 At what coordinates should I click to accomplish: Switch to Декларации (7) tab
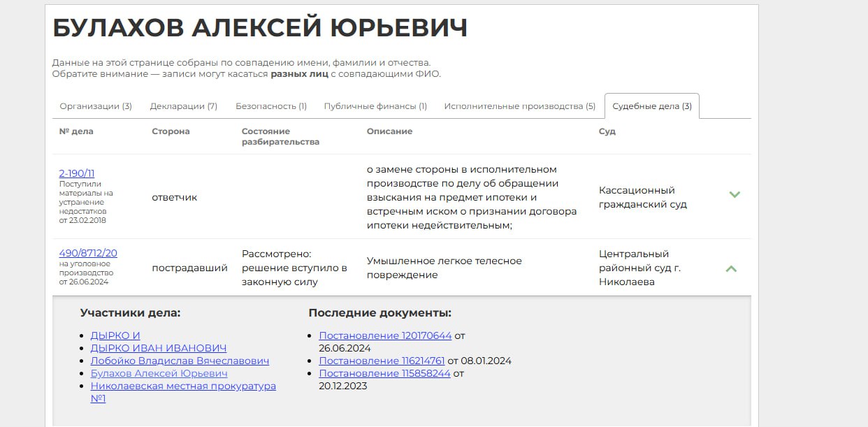(184, 106)
